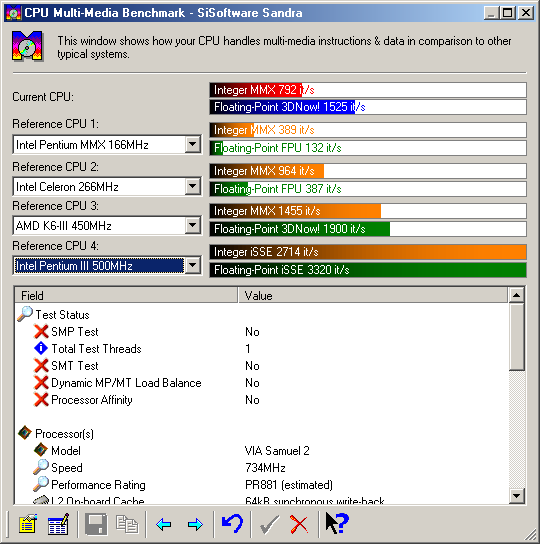Open Reference CPU 1 dropdown arrow
Image resolution: width=540 pixels, height=544 pixels.
(193, 144)
